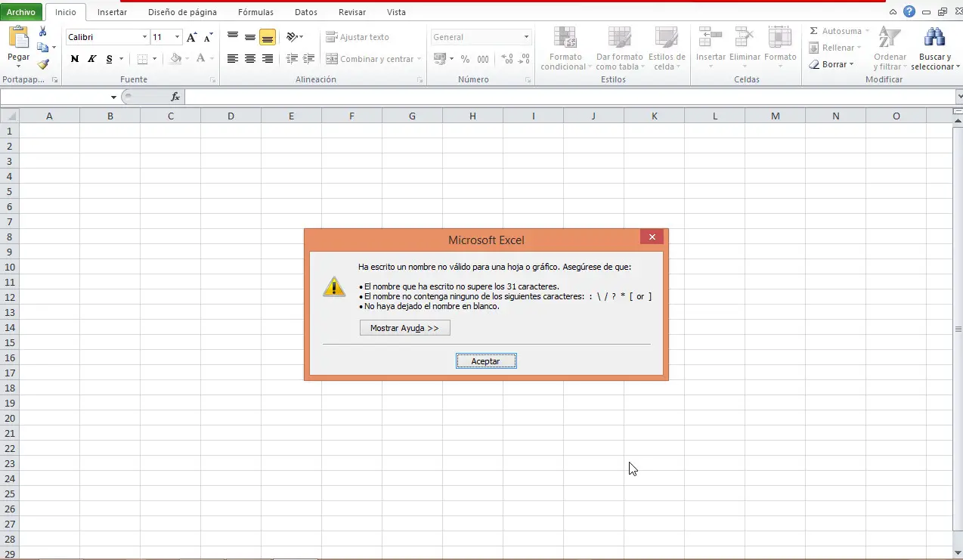Toggle underline with the S icon
Screen dimensions: 963x560
tap(110, 59)
